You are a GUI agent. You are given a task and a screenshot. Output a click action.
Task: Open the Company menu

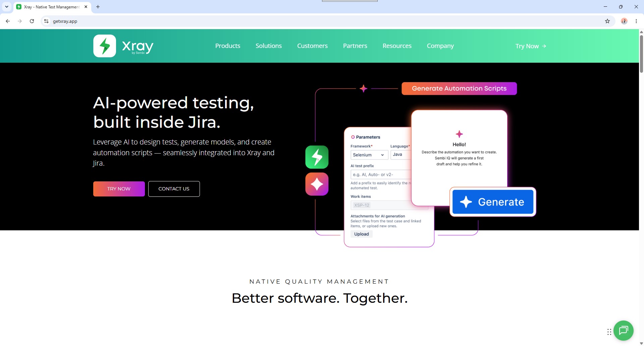coord(440,46)
